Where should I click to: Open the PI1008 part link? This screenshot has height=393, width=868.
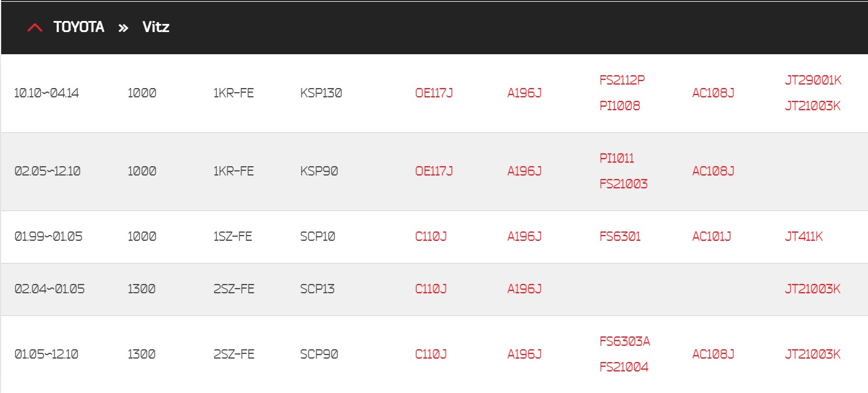619,106
